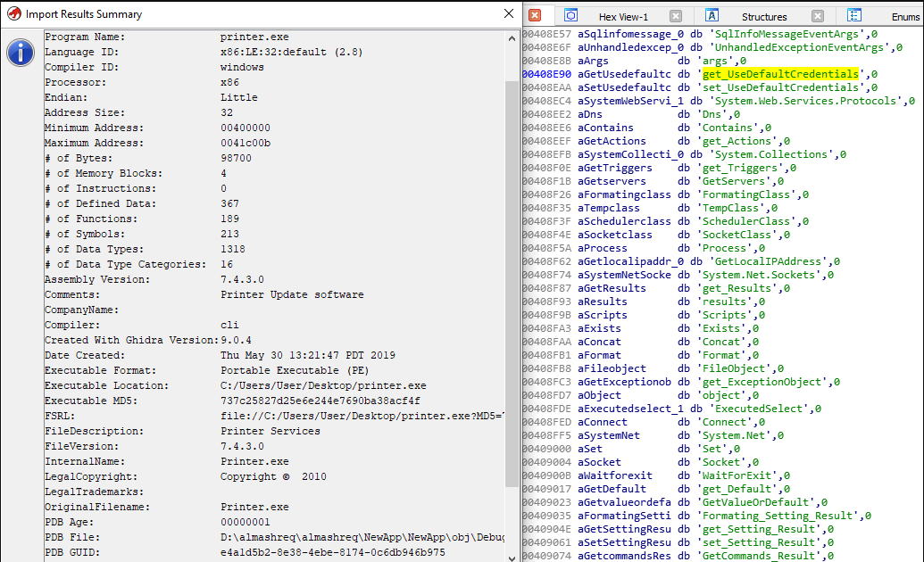The width and height of the screenshot is (924, 562).
Task: Click the printer.exe Program Name value
Action: pos(254,37)
